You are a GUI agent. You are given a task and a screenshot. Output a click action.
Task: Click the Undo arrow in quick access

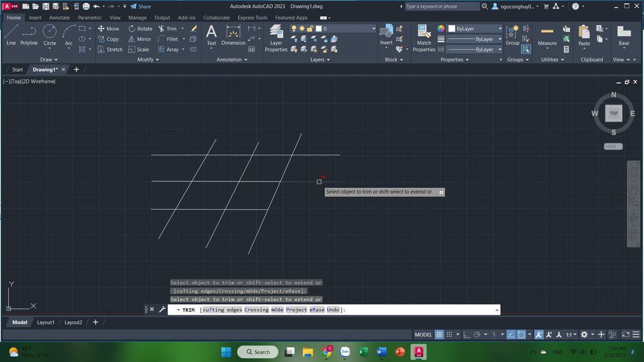pos(96,6)
